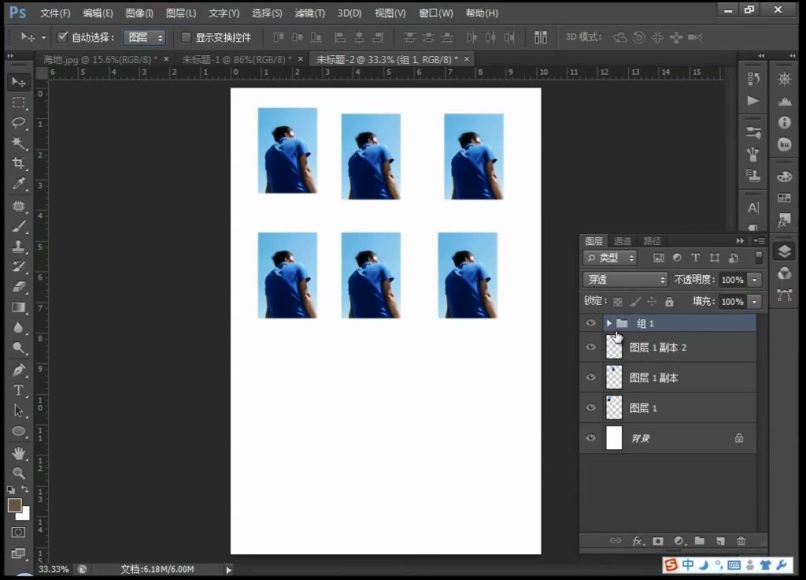The width and height of the screenshot is (806, 580).
Task: Open the 图层(L) menu
Action: click(181, 13)
